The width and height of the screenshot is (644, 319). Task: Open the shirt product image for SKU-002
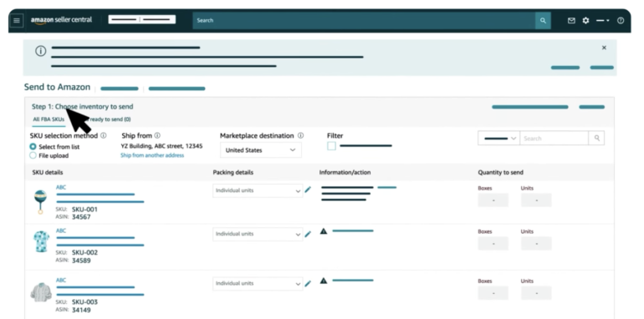tap(42, 241)
